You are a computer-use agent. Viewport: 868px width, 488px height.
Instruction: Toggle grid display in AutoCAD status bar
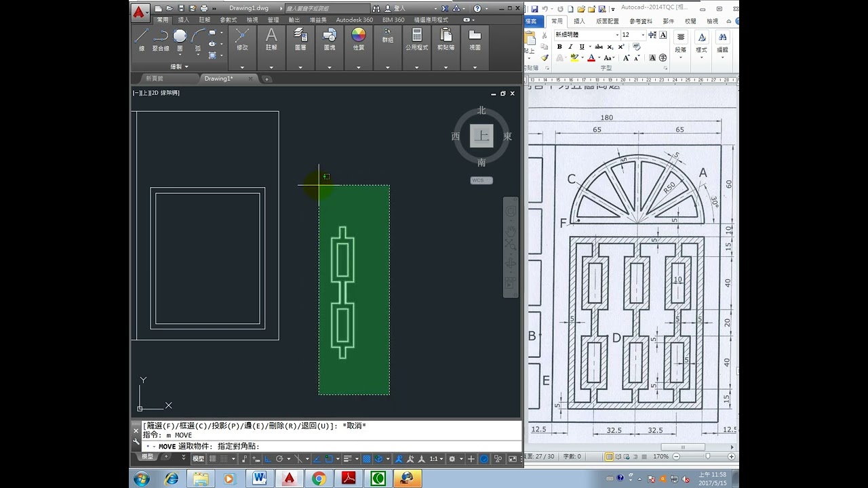point(212,459)
